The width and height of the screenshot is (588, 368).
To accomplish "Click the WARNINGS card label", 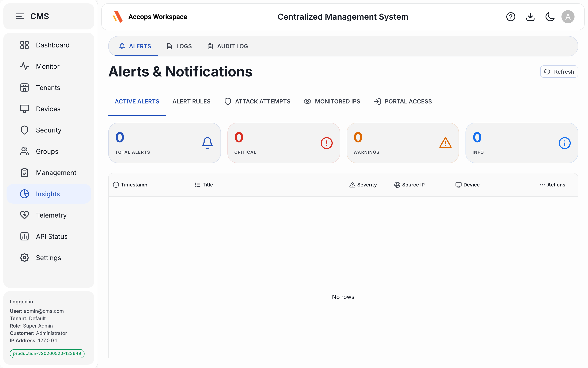I will [366, 152].
